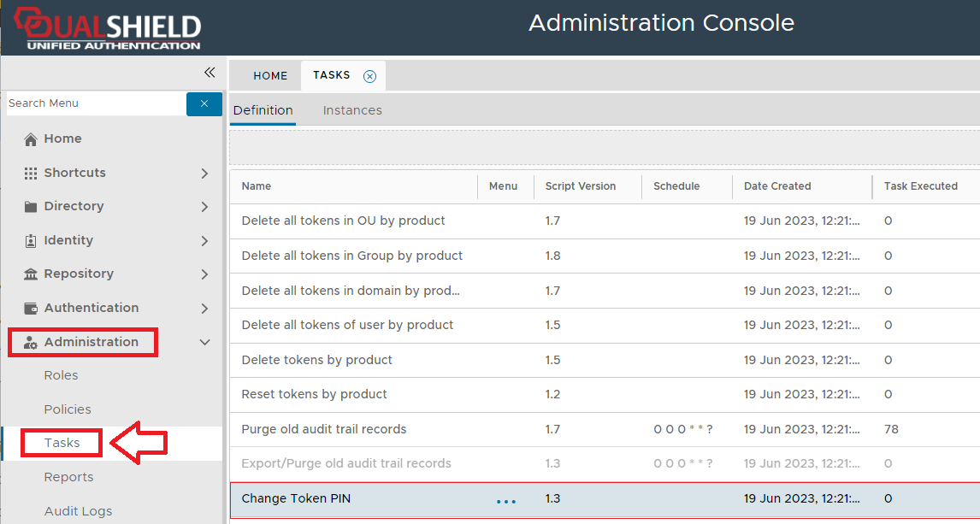980x524 pixels.
Task: Click the Repository bank icon
Action: coord(31,274)
